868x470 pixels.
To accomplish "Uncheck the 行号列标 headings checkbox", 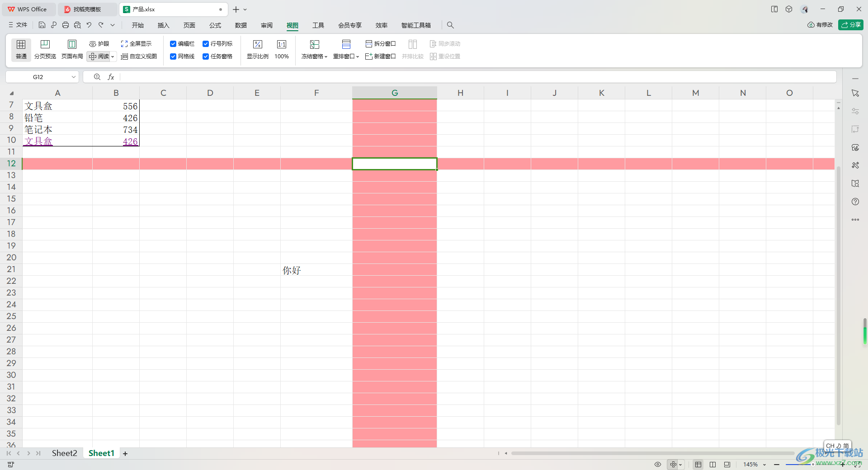I will (x=206, y=44).
